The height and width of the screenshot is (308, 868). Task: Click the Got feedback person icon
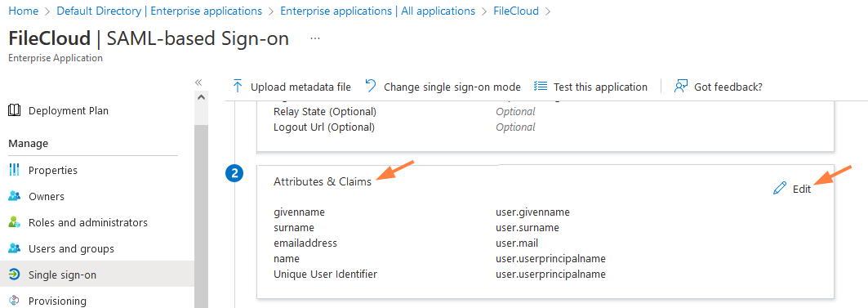coord(680,86)
